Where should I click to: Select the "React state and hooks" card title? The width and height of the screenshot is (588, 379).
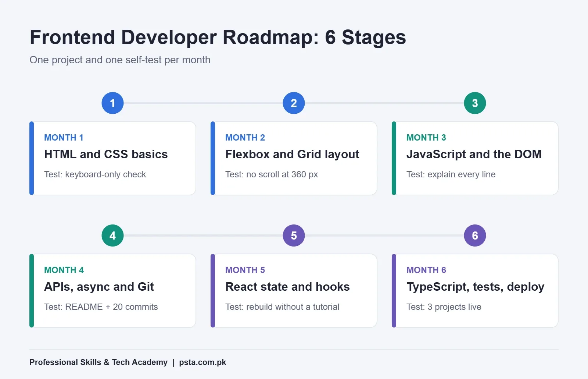287,287
